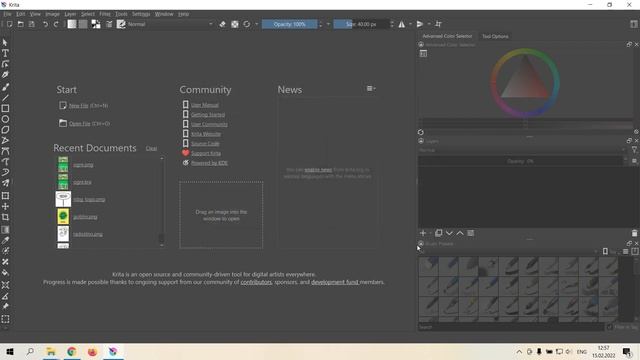Select the Rectangle tool
640x360 pixels.
click(x=5, y=109)
